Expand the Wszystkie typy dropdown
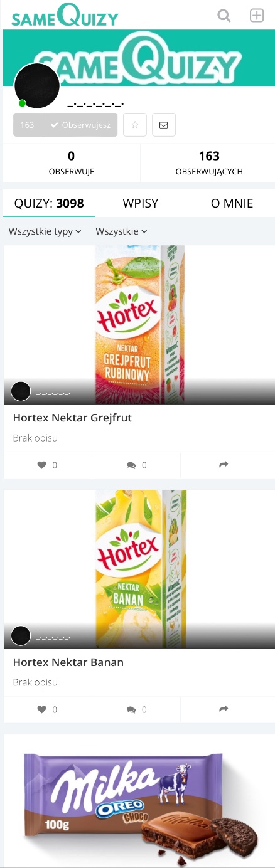The height and width of the screenshot is (868, 275). (45, 231)
